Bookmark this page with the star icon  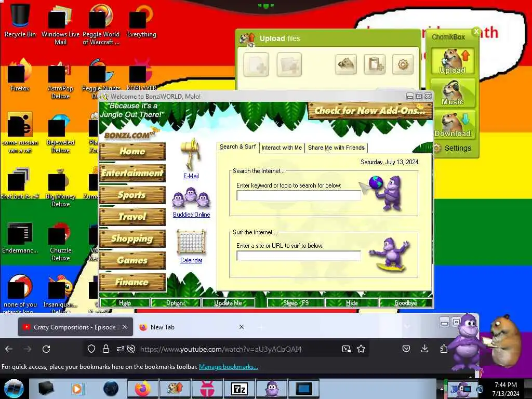tap(361, 349)
